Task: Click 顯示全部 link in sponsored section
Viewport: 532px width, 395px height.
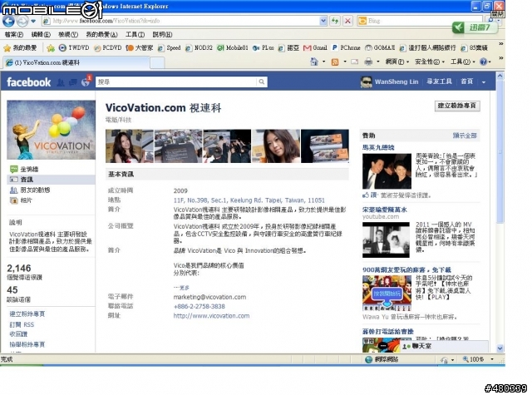Action: click(465, 136)
